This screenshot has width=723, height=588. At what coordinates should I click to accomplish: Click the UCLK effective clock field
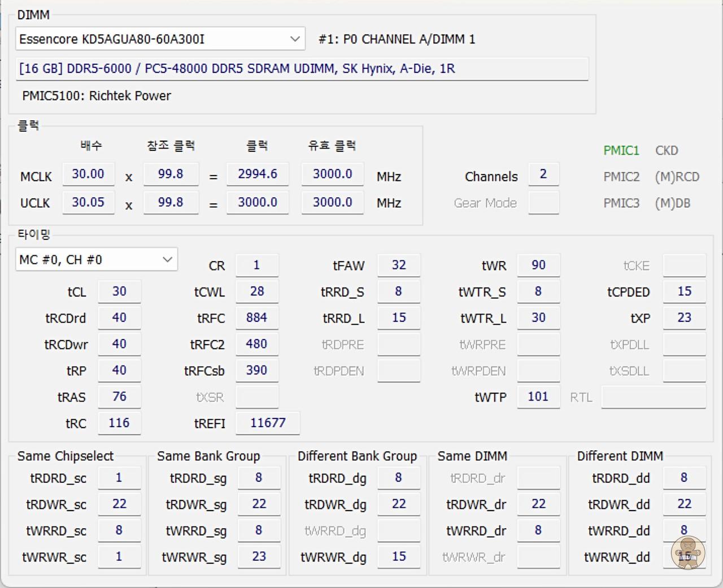point(333,202)
